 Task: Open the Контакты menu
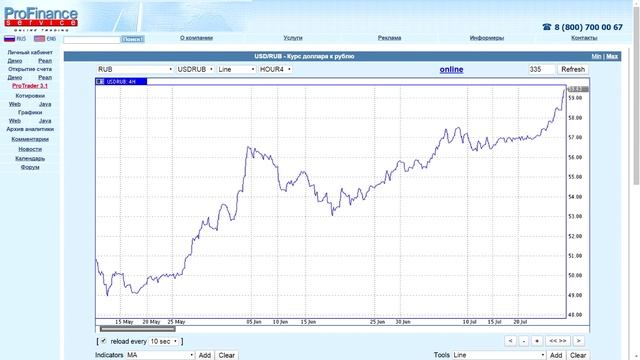click(x=584, y=38)
